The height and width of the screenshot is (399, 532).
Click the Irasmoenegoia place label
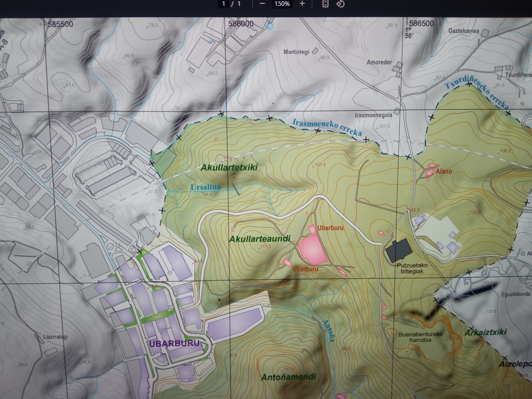click(x=374, y=115)
